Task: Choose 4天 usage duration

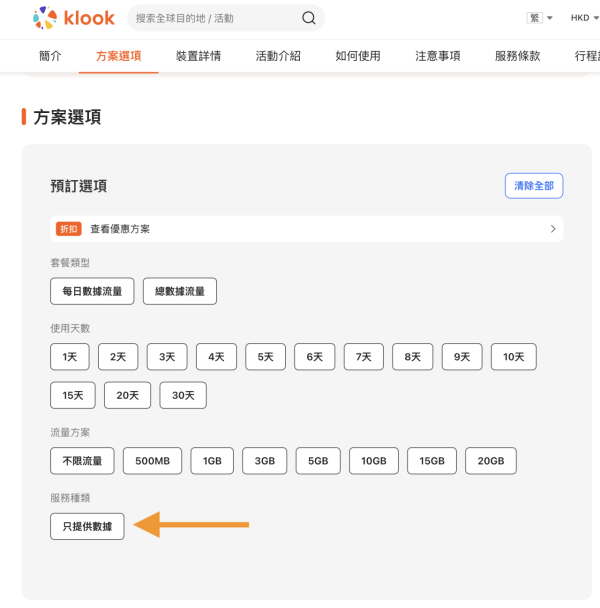Action: (216, 357)
